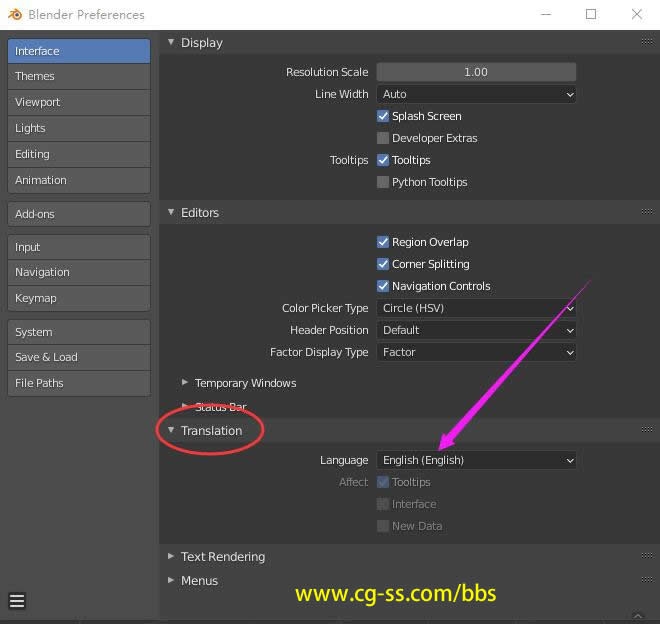The width and height of the screenshot is (660, 624).
Task: Grab the Translation panel drag handle
Action: click(x=646, y=430)
